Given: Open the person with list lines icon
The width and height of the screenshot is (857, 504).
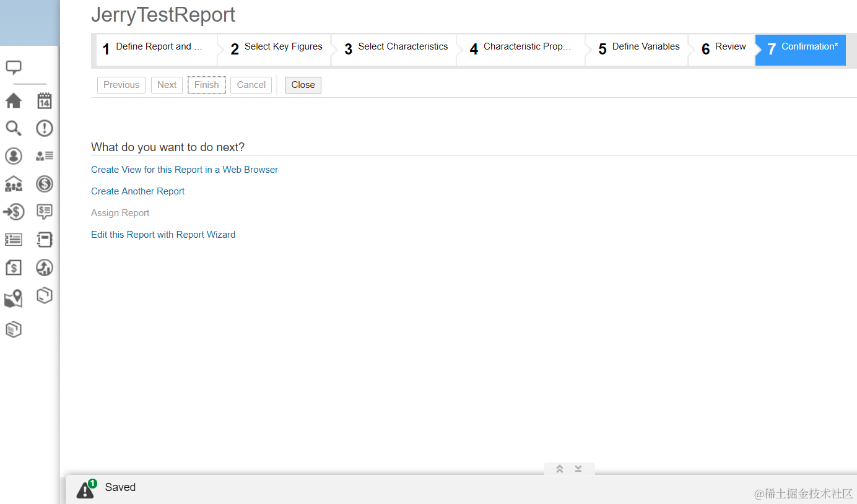Looking at the screenshot, I should coord(45,156).
